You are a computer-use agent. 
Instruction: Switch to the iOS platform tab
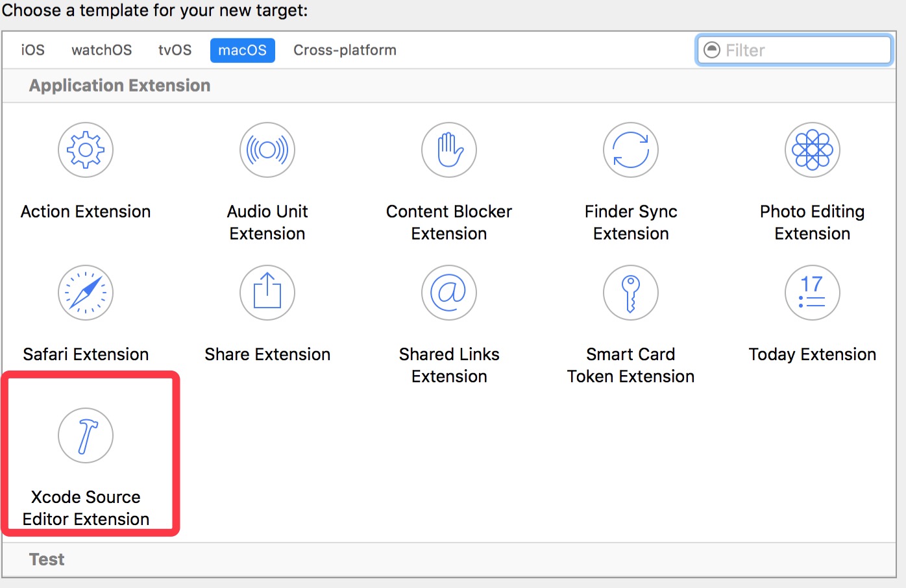pos(33,50)
